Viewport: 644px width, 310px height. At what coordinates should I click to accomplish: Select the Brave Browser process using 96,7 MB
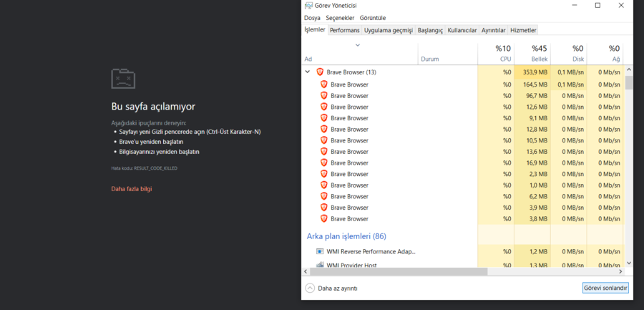(x=463, y=95)
